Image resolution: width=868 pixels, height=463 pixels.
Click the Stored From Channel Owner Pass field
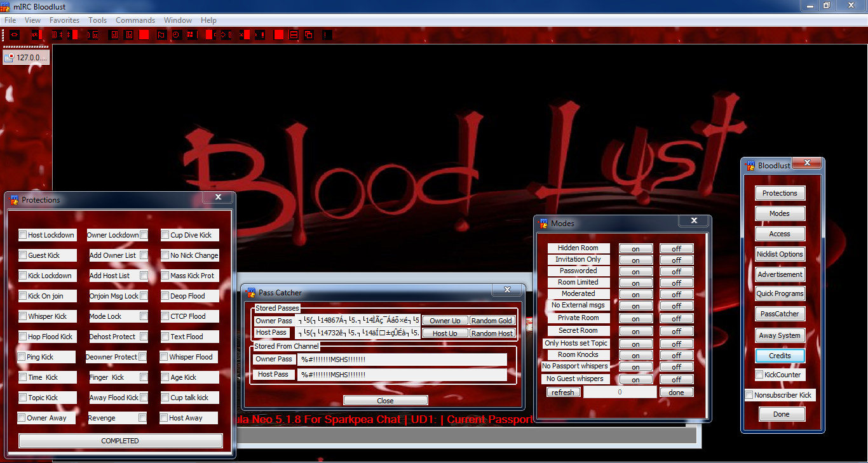(402, 359)
